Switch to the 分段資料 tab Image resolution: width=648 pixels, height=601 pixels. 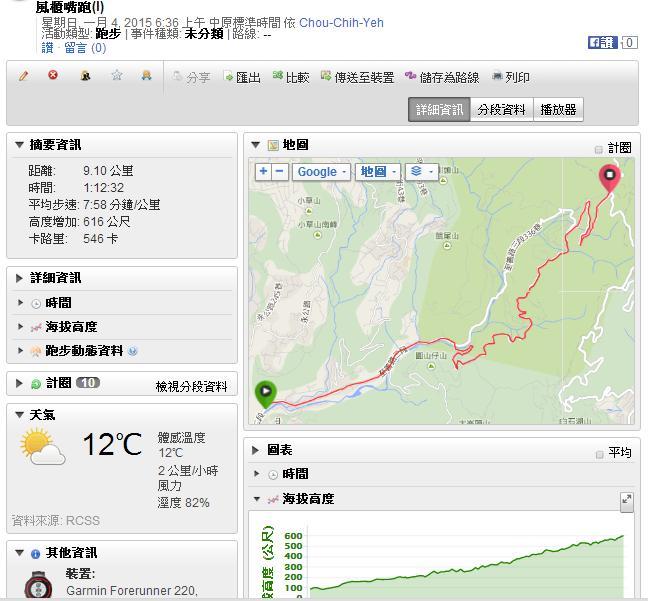point(502,110)
